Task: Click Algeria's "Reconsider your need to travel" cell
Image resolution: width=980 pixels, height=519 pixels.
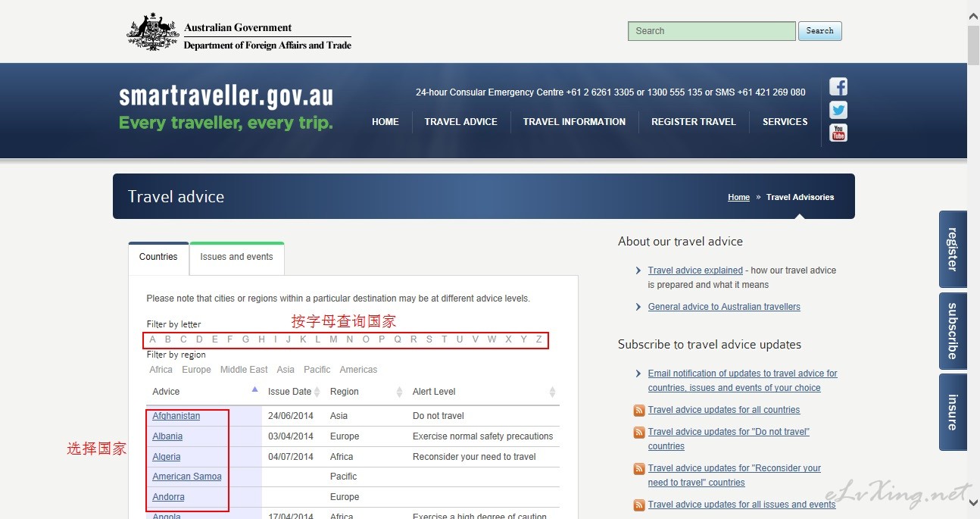Action: (x=474, y=457)
